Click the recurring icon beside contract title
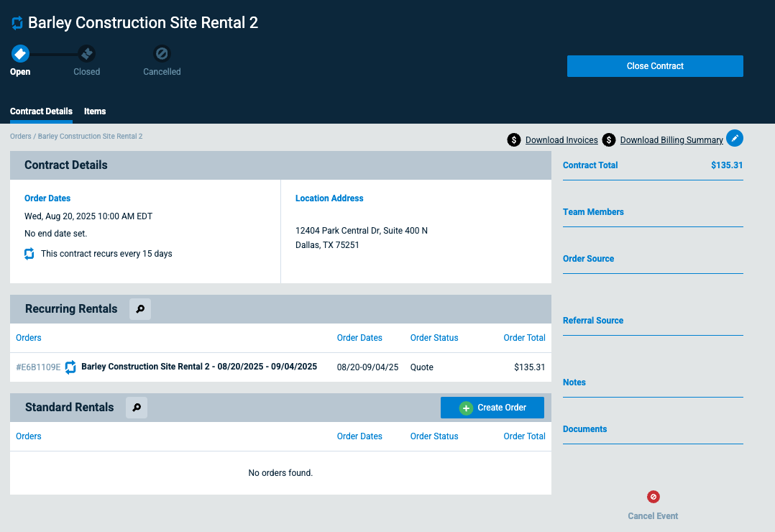The image size is (775, 532). (x=17, y=23)
